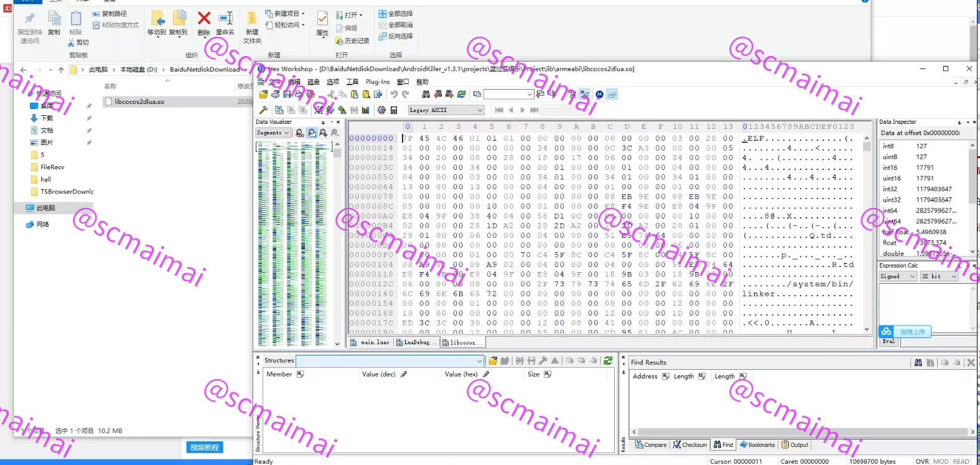Image resolution: width=980 pixels, height=465 pixels.
Task: Open the Legacy ASCII character set dropdown
Action: click(446, 110)
